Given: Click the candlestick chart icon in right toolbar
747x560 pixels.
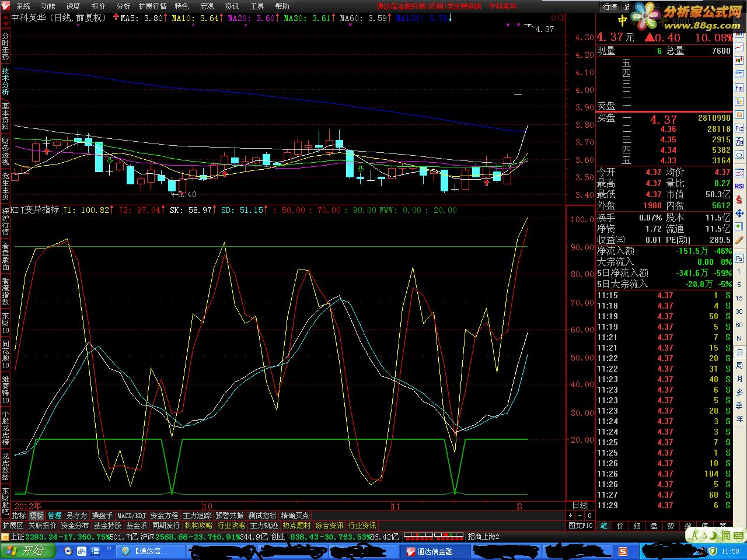Looking at the screenshot, I should (739, 60).
